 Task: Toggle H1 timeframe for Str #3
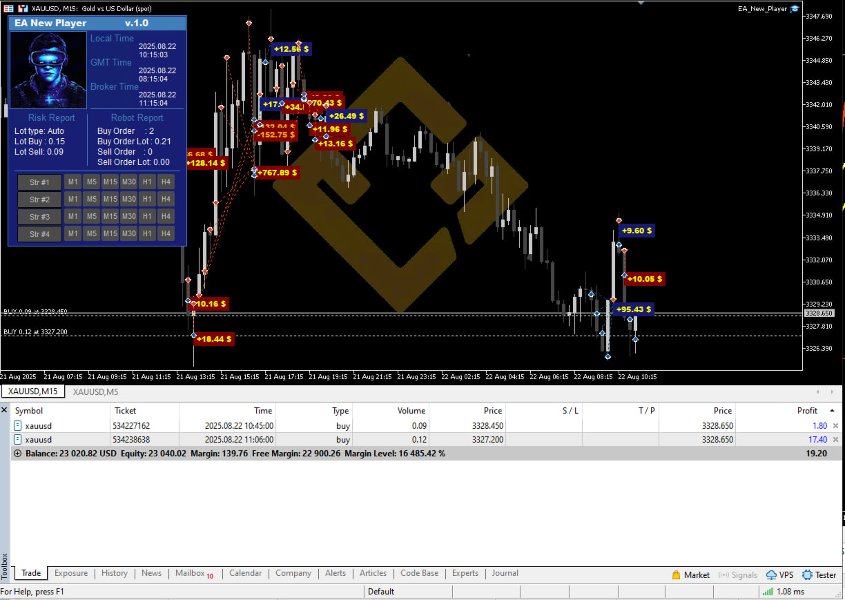pos(147,216)
